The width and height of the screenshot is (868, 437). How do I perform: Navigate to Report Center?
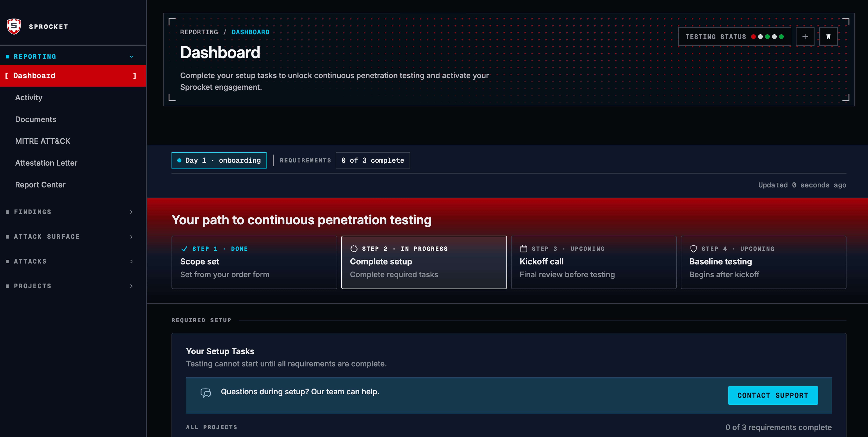pyautogui.click(x=40, y=185)
